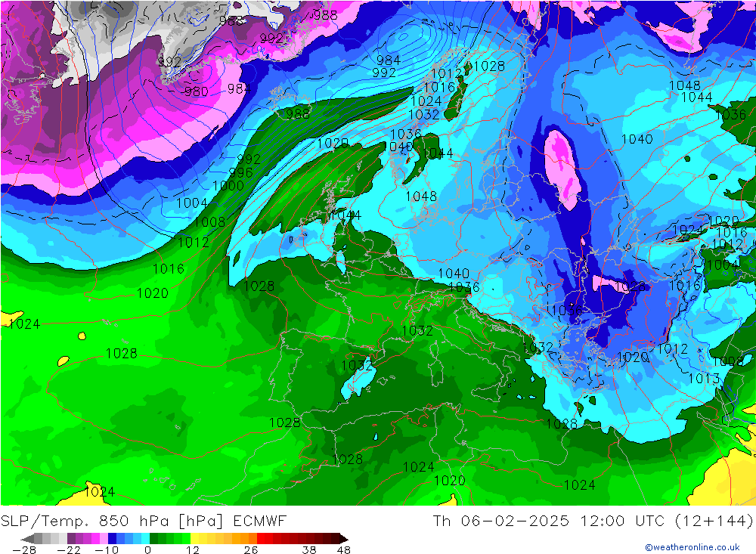Click the 980 isobar label near Iceland low
This screenshot has width=756, height=554.
tap(197, 91)
